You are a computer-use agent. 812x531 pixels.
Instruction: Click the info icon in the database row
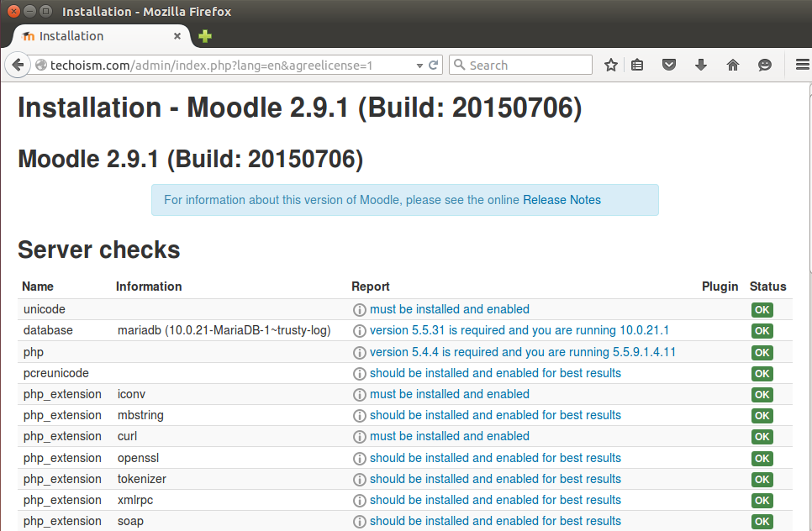click(x=360, y=331)
